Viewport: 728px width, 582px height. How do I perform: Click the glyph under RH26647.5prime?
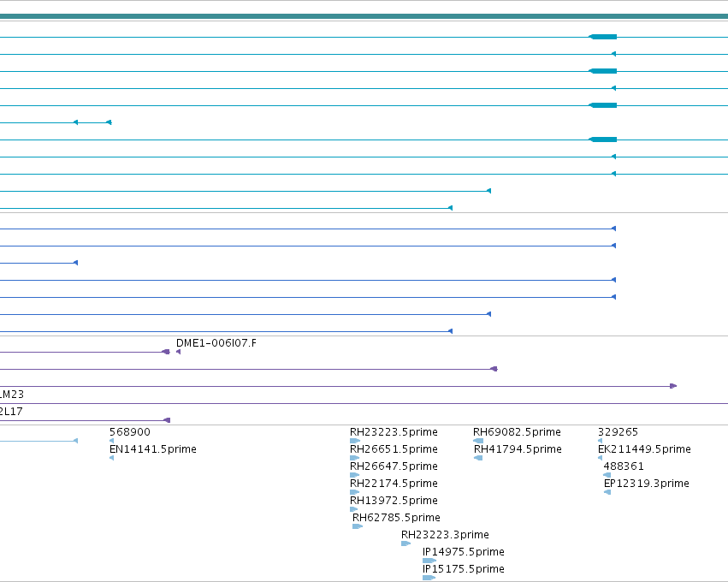coord(355,475)
